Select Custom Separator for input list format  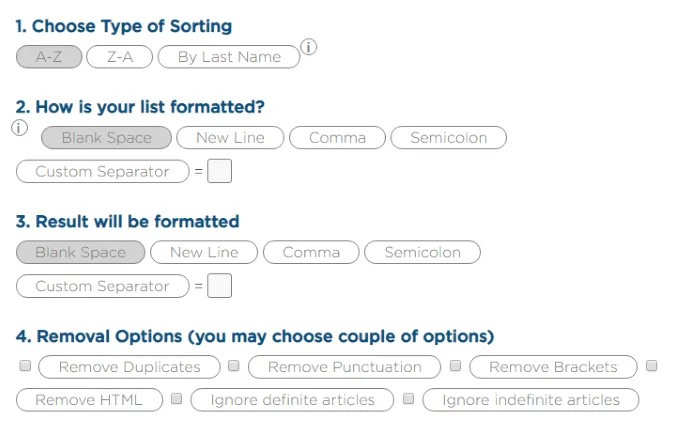coord(102,171)
